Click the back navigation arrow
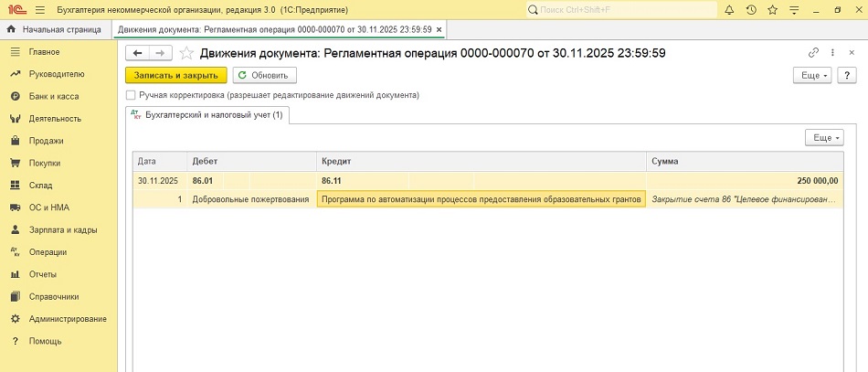Screen dimensions: 868x372 (137, 53)
